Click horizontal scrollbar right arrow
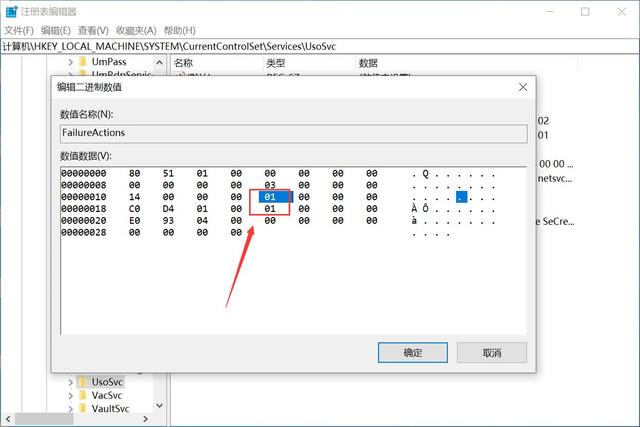The height and width of the screenshot is (427, 640). pos(146,419)
